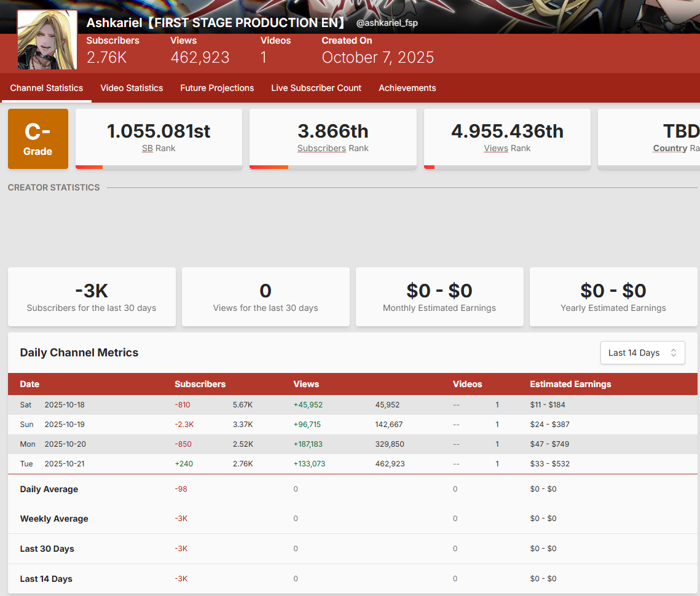Viewport: 700px width, 596px height.
Task: Click the 329,850 total views cell
Action: [x=390, y=444]
